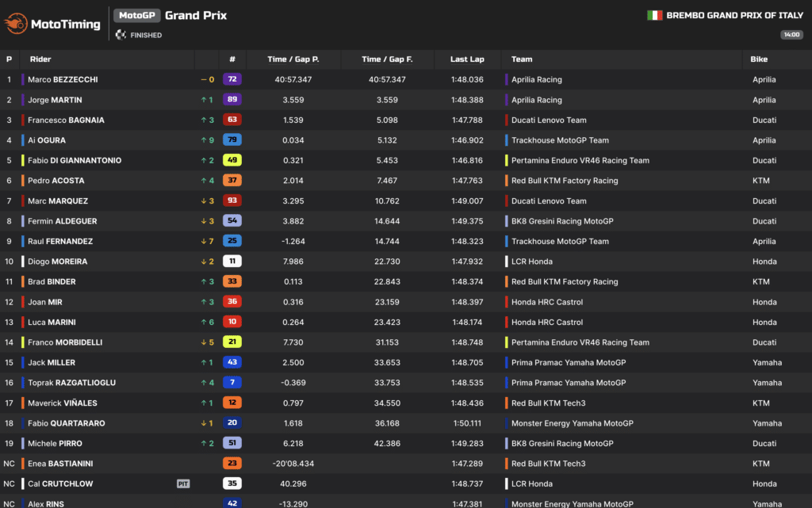
Task: Click rider name Marc MARQUEZ
Action: [x=58, y=201]
